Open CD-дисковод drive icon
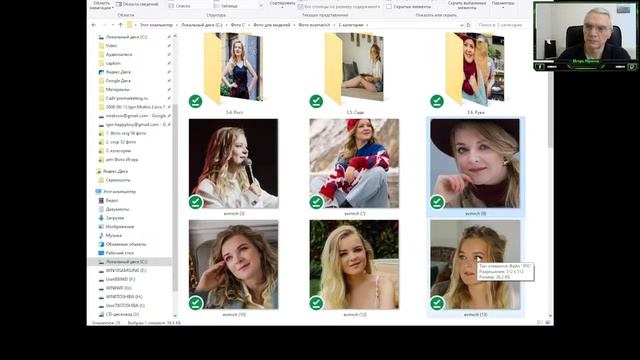Screen dimensions: 640x360 tap(101, 314)
